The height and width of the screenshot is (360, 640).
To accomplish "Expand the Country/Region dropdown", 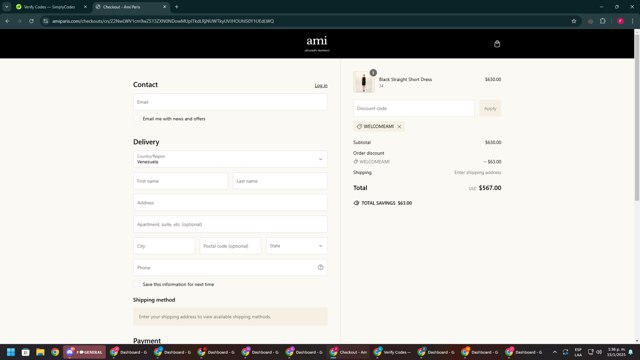I will (230, 159).
